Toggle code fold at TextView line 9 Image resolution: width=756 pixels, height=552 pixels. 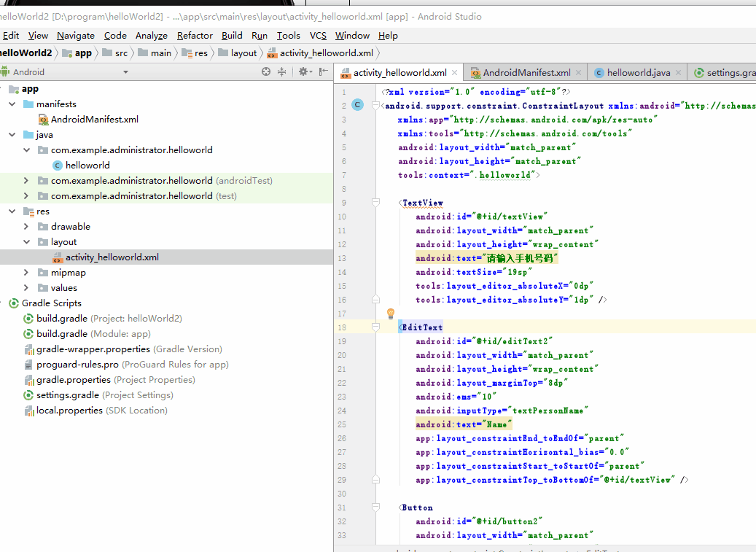(375, 203)
